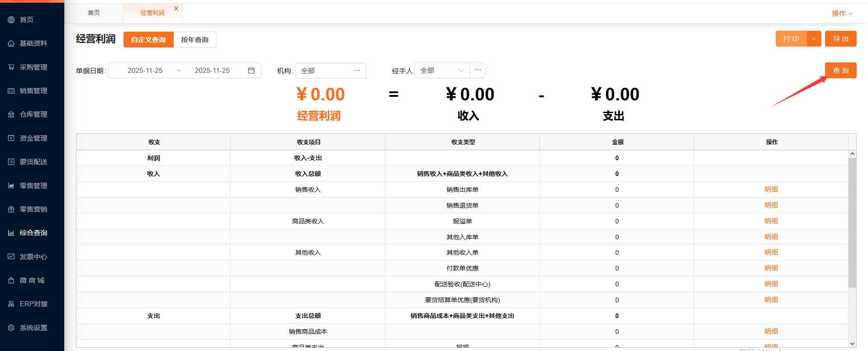Click the 综合查询 bar chart icon
Screen dimensions: 868x351
(x=11, y=233)
